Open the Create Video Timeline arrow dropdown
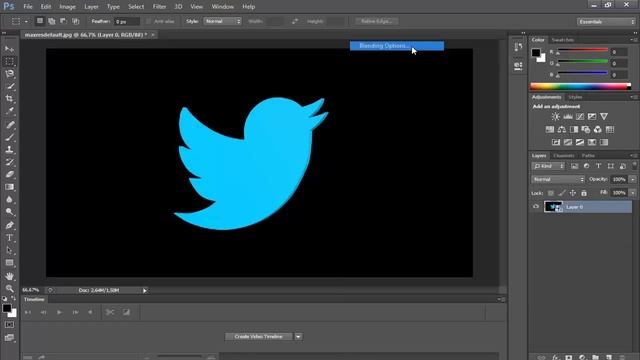The image size is (640, 360). pos(298,337)
